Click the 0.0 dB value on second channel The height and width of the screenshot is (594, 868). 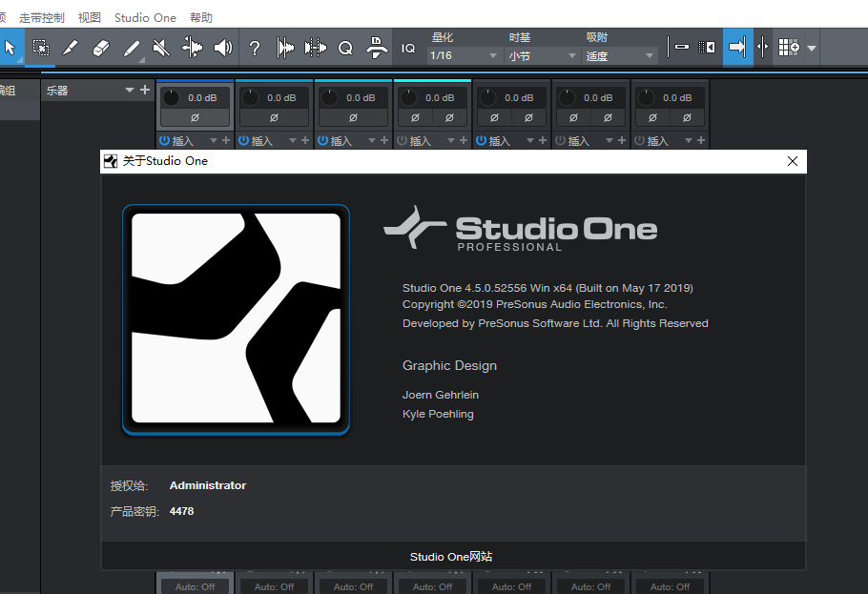[x=281, y=98]
